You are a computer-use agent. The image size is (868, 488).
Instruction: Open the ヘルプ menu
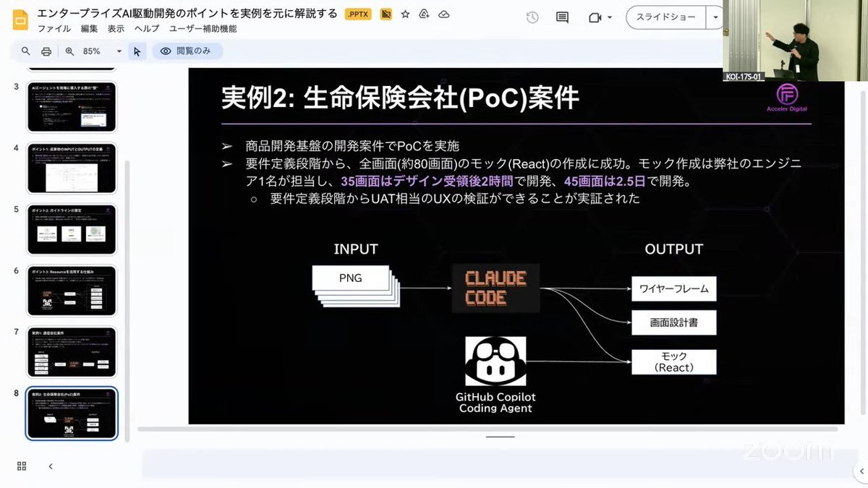(x=146, y=29)
